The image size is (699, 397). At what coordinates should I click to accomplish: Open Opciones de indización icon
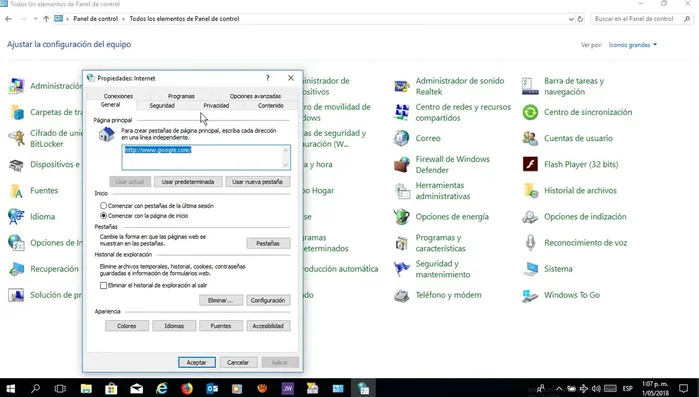point(530,217)
